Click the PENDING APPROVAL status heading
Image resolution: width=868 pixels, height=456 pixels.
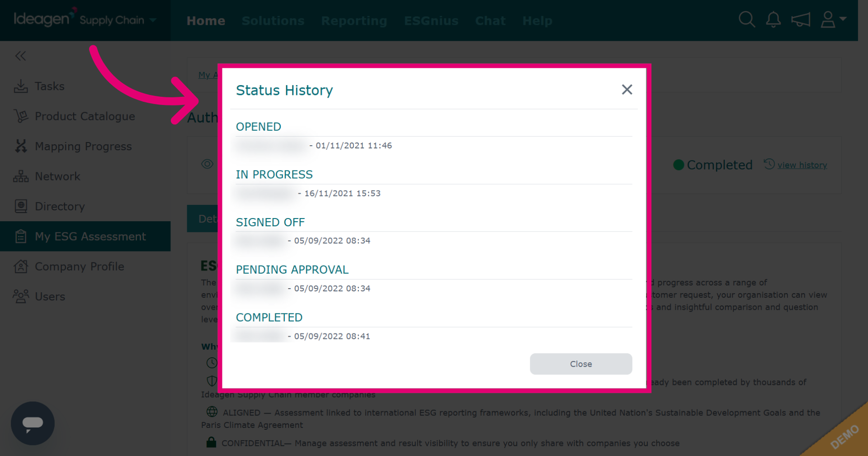click(292, 270)
